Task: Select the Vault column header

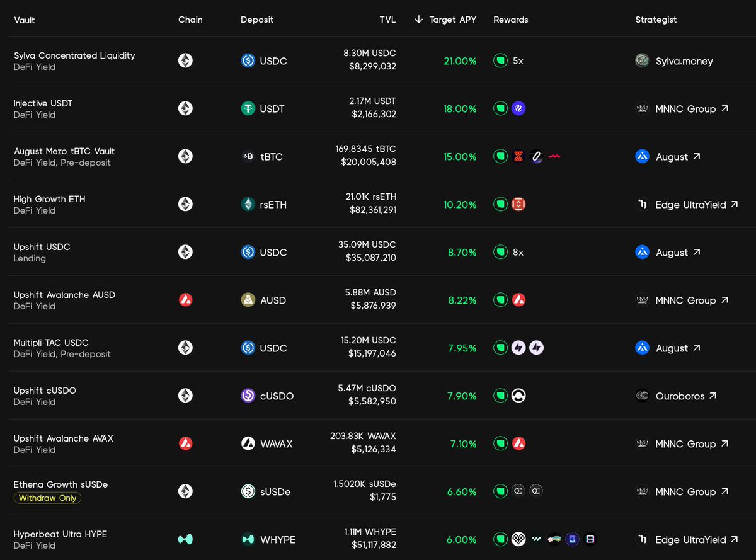Action: click(25, 20)
